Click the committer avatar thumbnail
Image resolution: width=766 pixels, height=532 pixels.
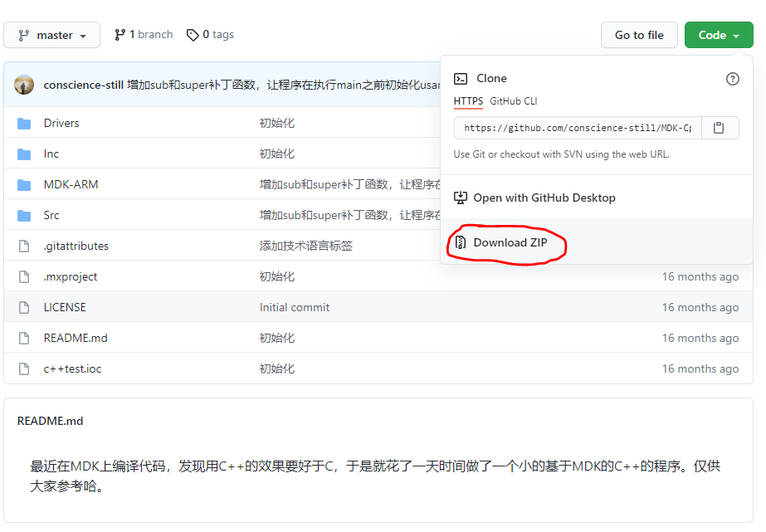[x=23, y=85]
